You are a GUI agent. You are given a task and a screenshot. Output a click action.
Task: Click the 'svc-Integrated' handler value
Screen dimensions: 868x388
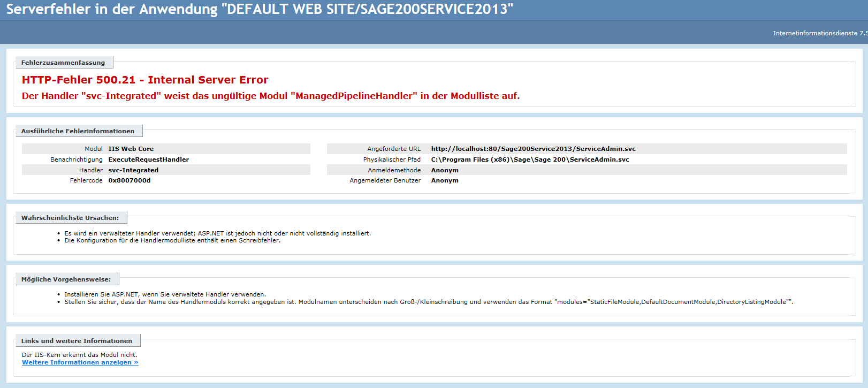133,170
